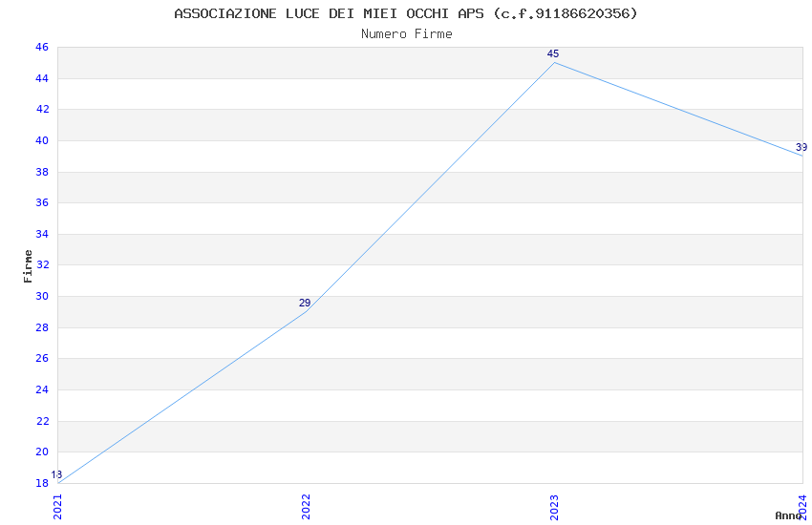This screenshot has height=525, width=812.
Task: Click the x-axis year label 2022
Action: pyautogui.click(x=306, y=506)
